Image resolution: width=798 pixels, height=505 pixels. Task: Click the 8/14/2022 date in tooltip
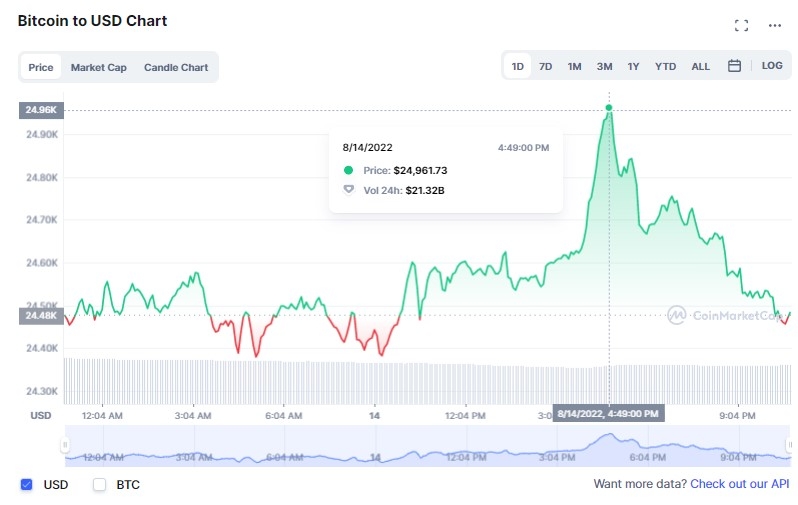point(367,148)
